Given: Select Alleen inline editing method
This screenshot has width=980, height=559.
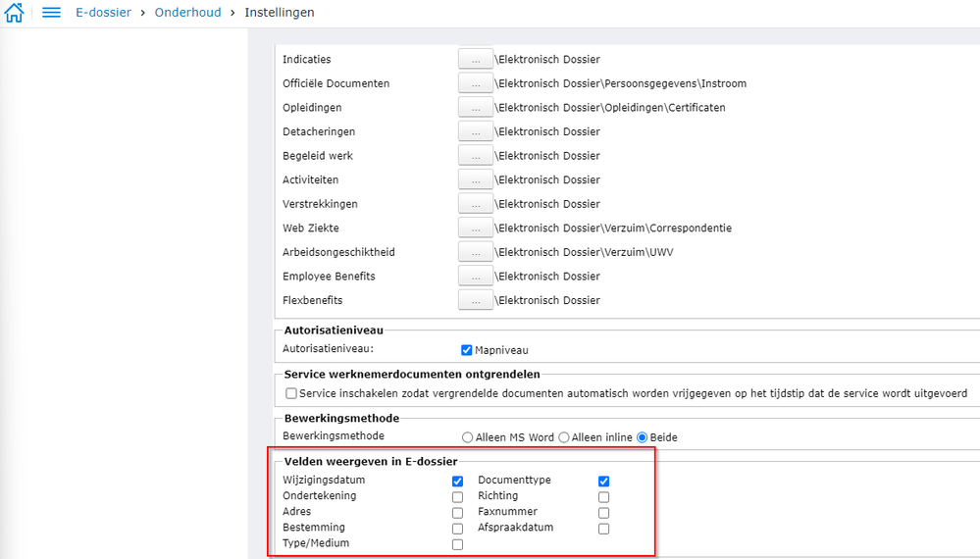Looking at the screenshot, I should pyautogui.click(x=564, y=437).
